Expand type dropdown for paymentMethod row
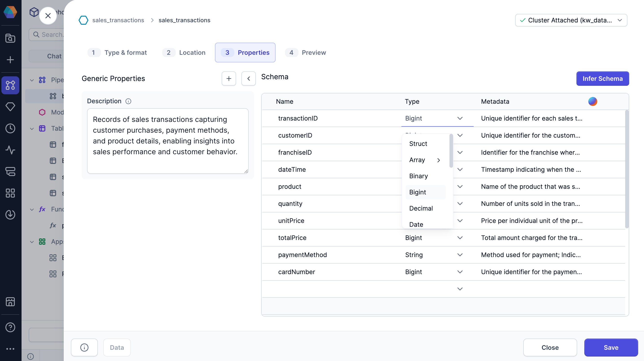Screen dimensions: 644x361 (460, 255)
